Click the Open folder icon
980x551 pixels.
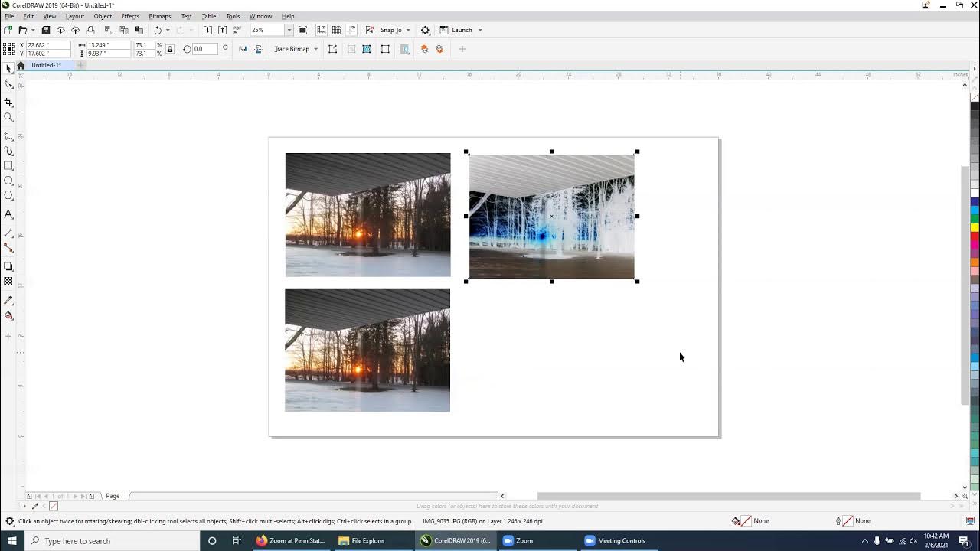[22, 30]
